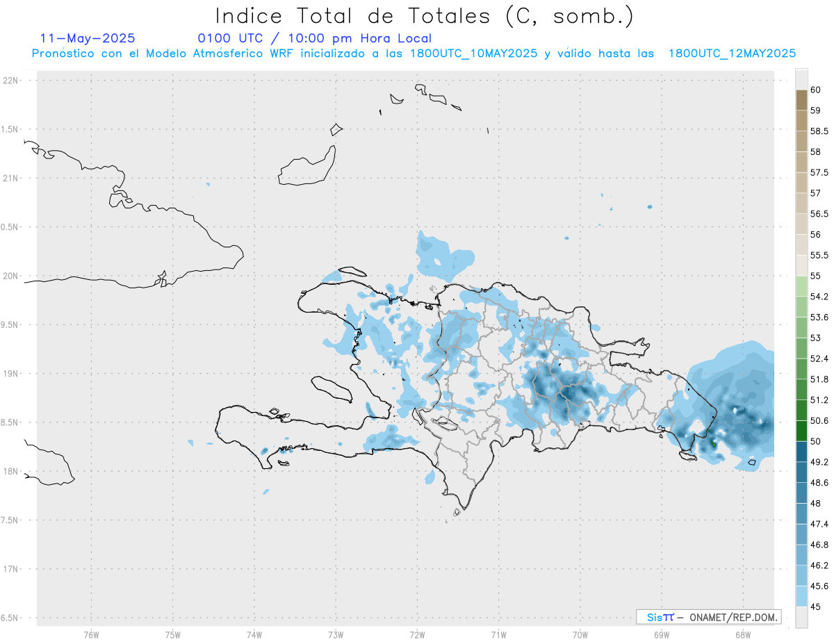Click the '50.6' color bar label
The width and height of the screenshot is (834, 644).
tap(819, 420)
